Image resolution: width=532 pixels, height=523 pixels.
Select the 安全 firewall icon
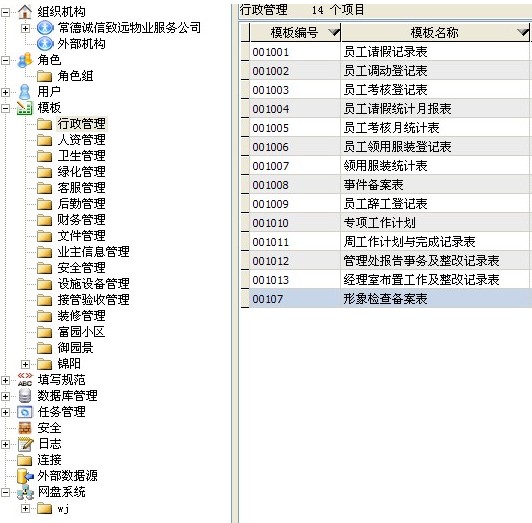pos(25,428)
